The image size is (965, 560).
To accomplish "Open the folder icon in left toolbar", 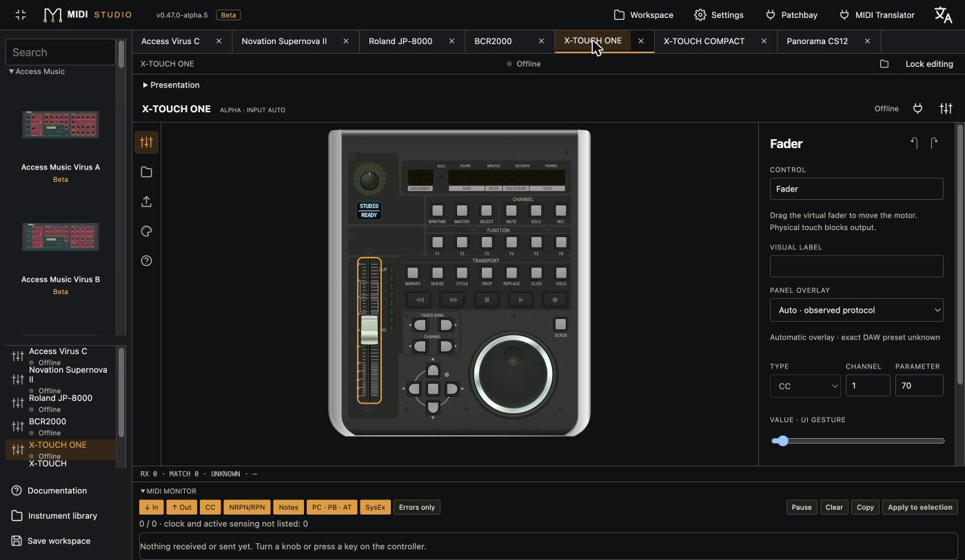I will coord(146,172).
